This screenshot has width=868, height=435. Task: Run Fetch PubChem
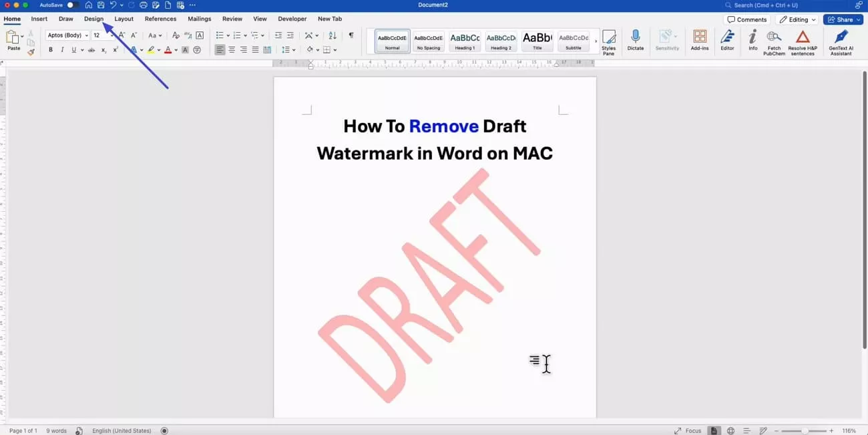click(774, 41)
